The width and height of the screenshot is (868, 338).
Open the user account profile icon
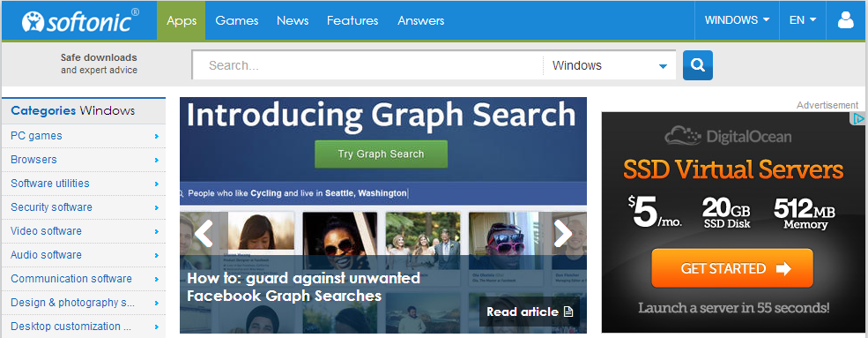pyautogui.click(x=845, y=20)
